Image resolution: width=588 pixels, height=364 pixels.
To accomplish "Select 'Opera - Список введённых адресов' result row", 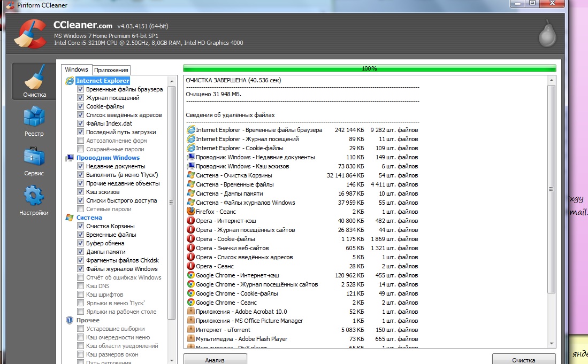I will (302, 257).
